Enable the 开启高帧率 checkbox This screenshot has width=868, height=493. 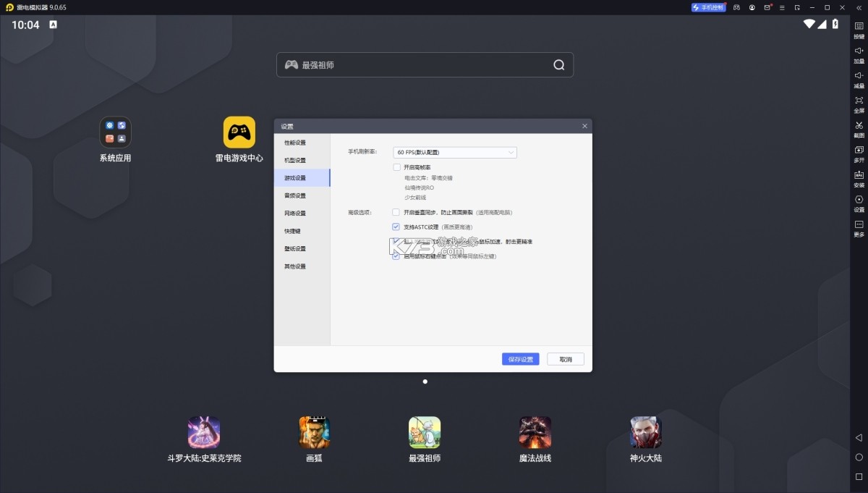396,167
